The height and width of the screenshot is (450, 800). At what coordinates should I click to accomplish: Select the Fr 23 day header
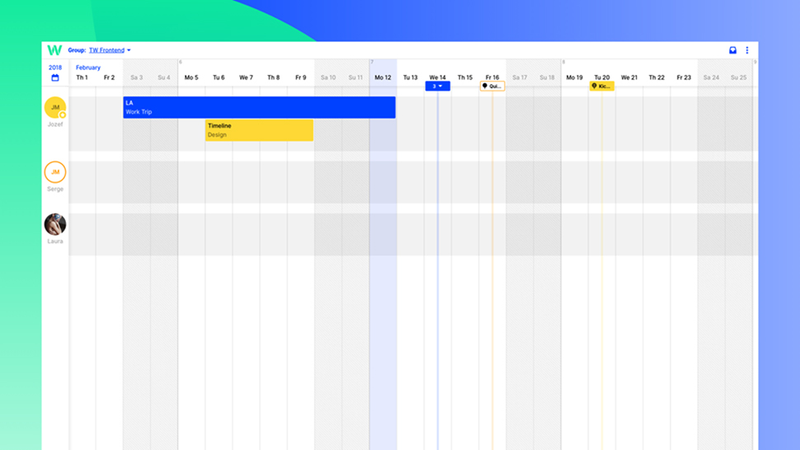click(x=684, y=78)
